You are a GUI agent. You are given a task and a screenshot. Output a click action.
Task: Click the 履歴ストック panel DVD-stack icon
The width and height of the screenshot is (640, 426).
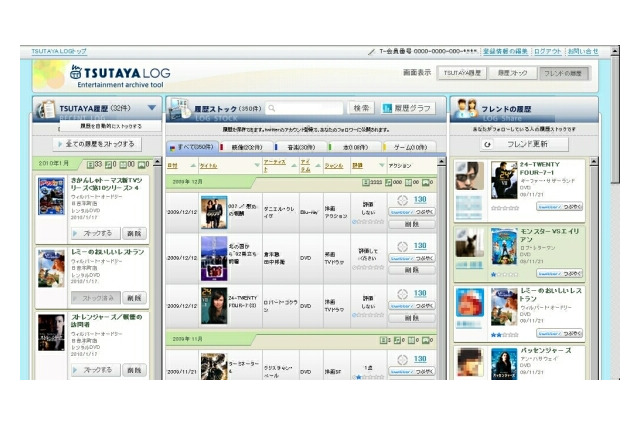[x=179, y=109]
